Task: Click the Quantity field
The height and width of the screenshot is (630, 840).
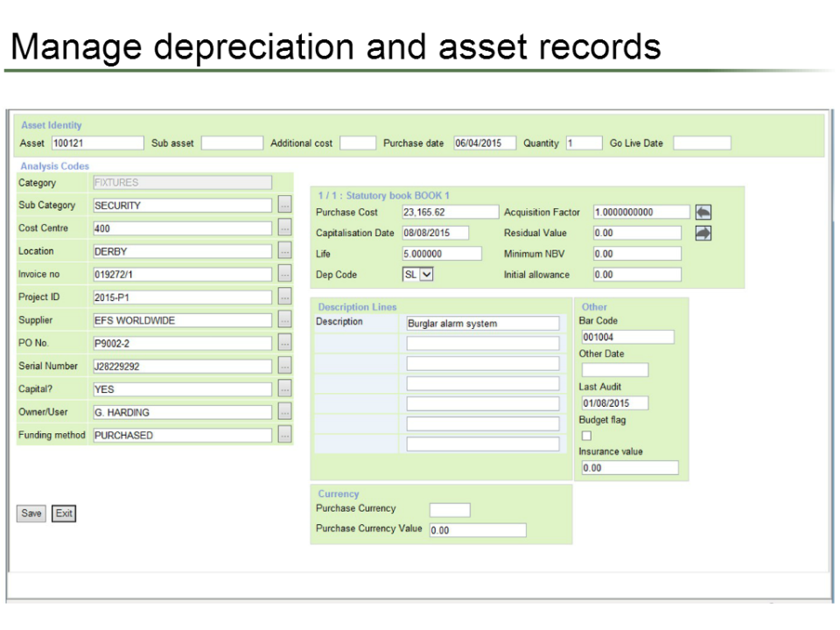Action: click(x=584, y=143)
